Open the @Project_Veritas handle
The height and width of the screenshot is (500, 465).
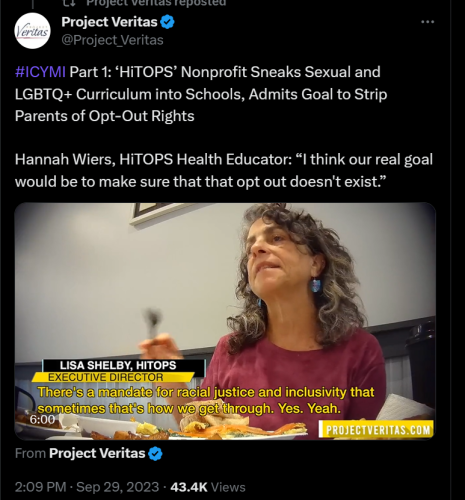[112, 40]
